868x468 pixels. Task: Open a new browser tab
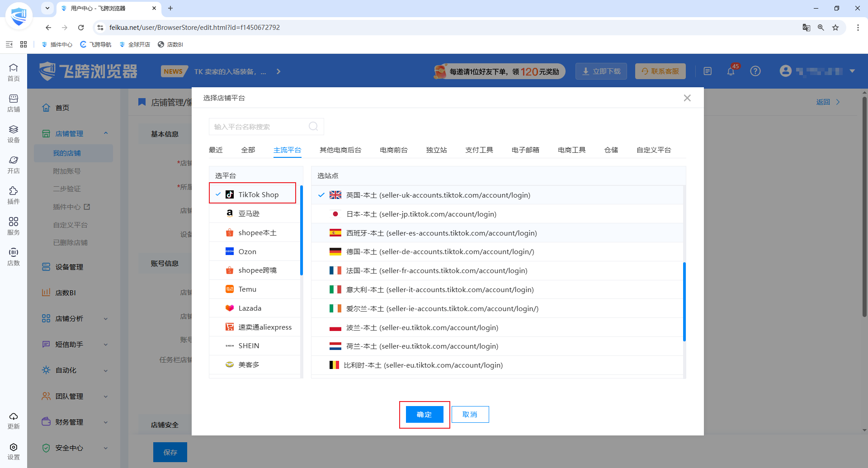[170, 8]
